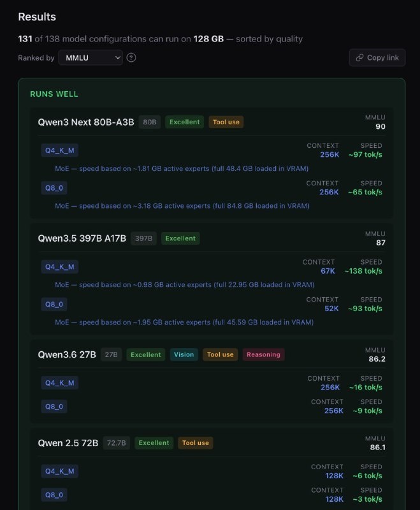The image size is (420, 510).
Task: Click the MoE note mentioning 1.95 GB active experts
Action: [184, 323]
